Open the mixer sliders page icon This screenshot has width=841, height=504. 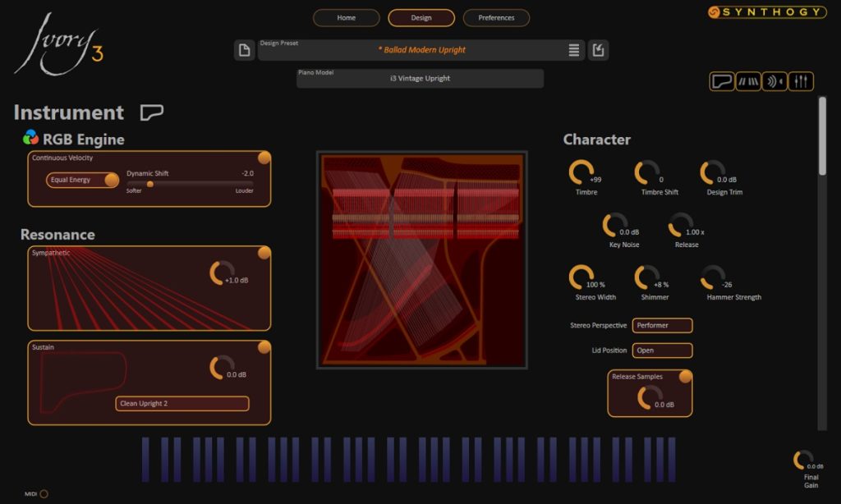801,81
